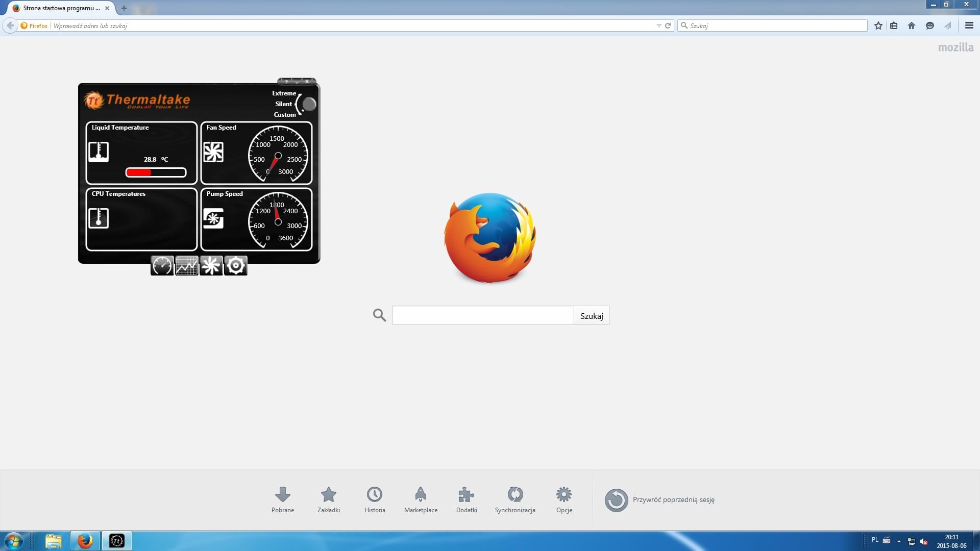This screenshot has width=980, height=551.
Task: Open Historia history shortcut
Action: pos(375,499)
